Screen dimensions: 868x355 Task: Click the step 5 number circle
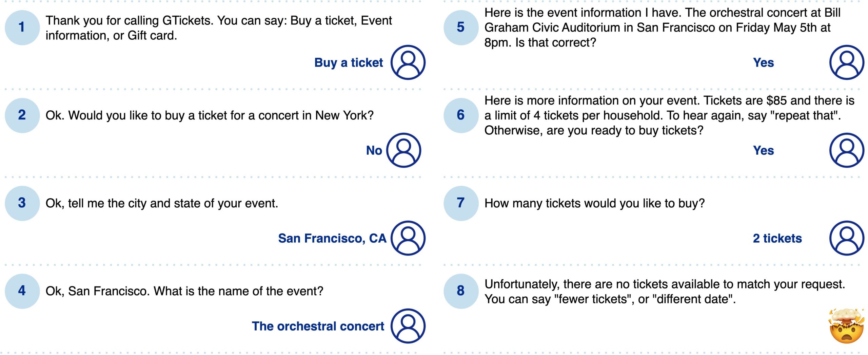click(460, 27)
